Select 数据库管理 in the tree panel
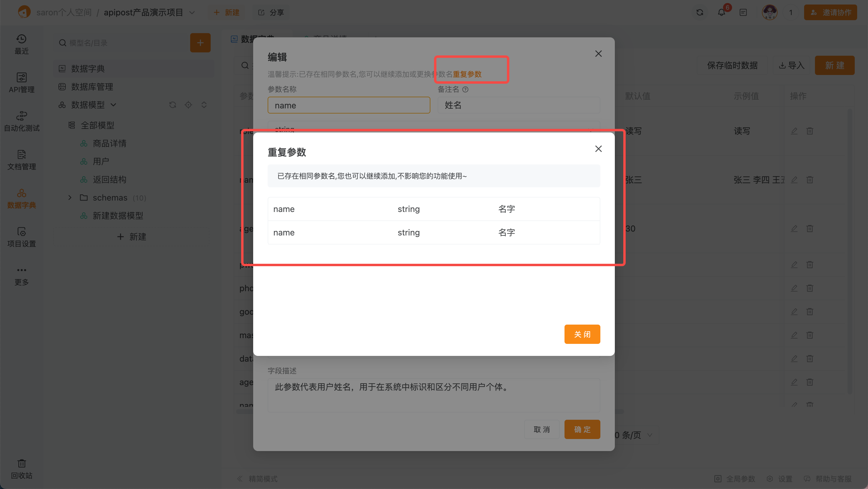This screenshot has width=868, height=489. coord(134,87)
